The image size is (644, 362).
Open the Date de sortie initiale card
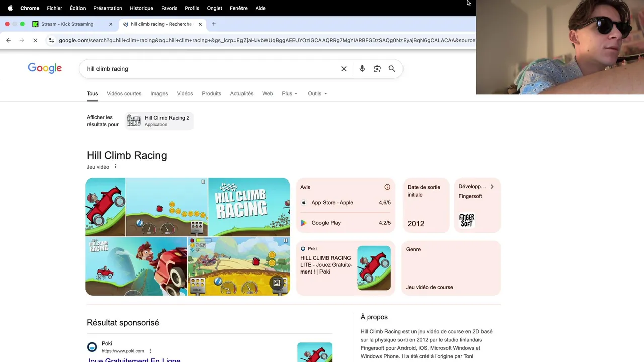(x=426, y=206)
